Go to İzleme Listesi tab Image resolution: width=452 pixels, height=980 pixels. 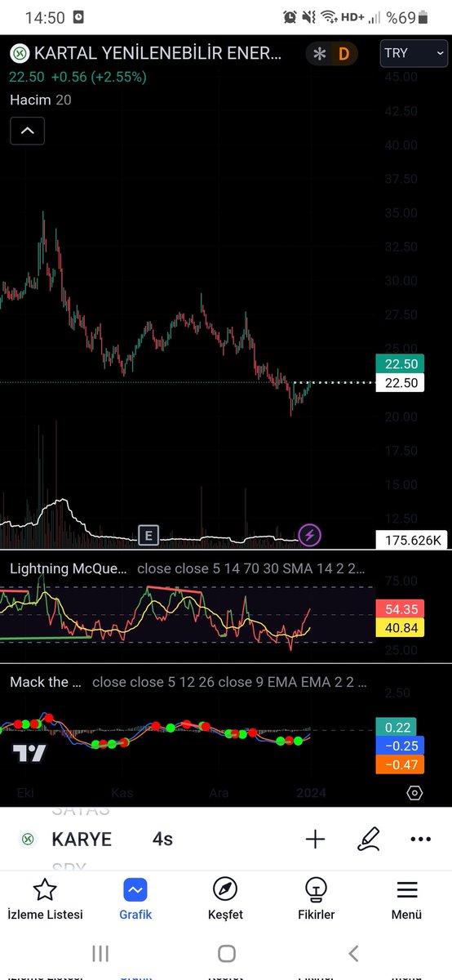[x=45, y=900]
